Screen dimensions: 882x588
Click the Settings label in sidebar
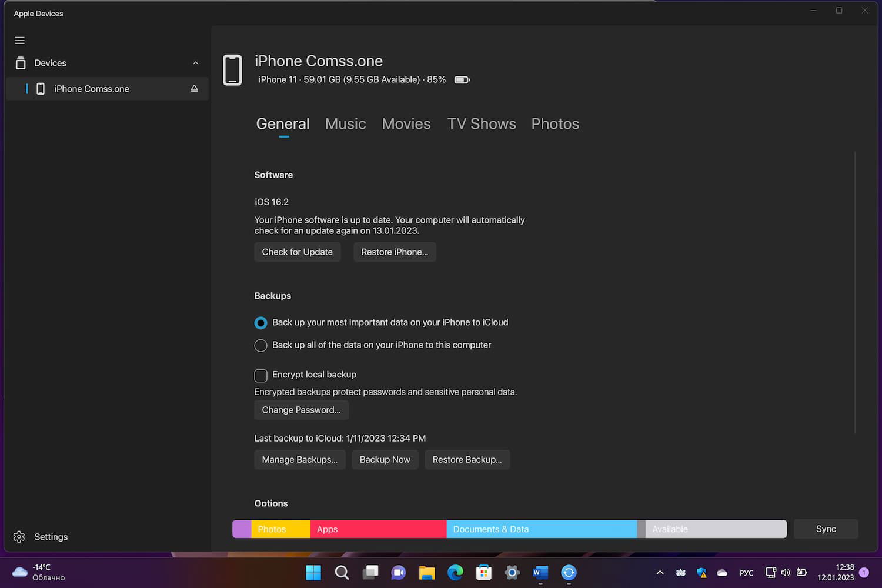pos(51,537)
